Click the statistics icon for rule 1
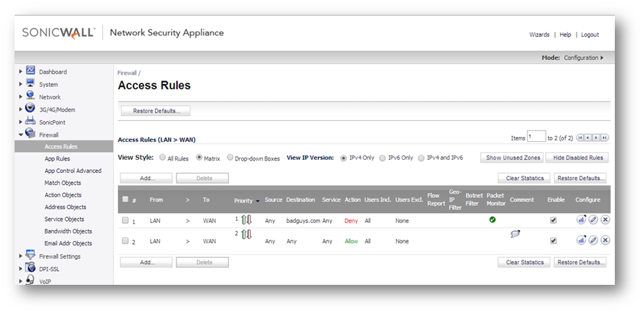Viewport: 644px width, 314px height. (581, 220)
